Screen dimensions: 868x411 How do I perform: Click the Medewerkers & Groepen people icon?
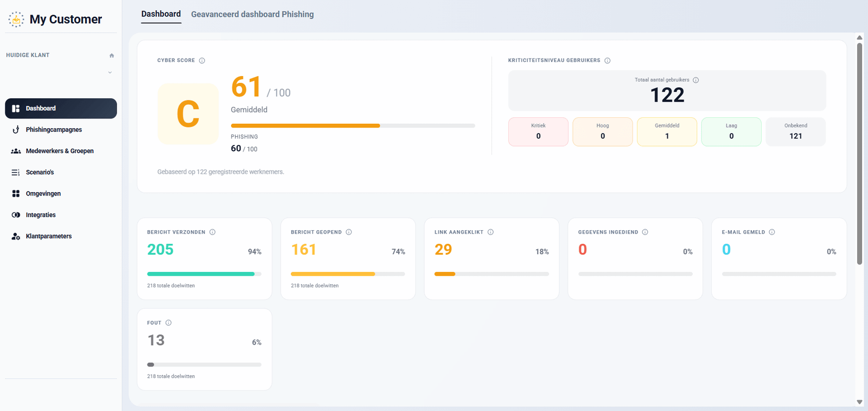click(16, 151)
